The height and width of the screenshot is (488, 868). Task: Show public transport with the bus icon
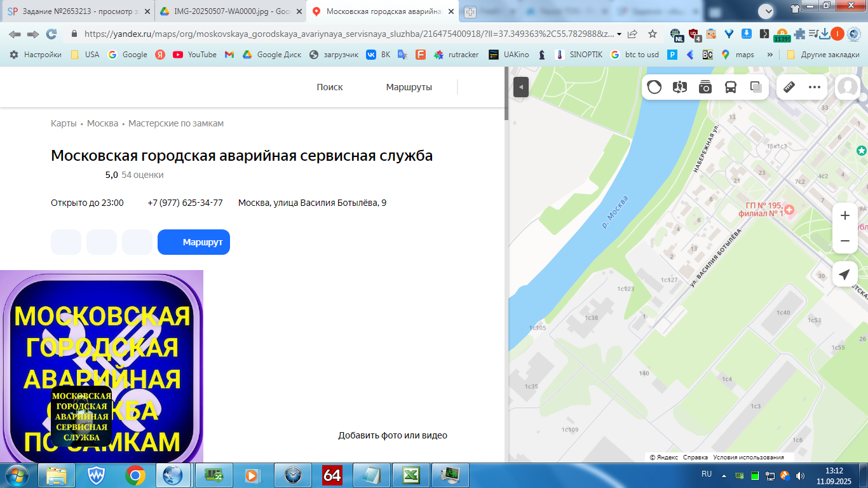(x=731, y=87)
